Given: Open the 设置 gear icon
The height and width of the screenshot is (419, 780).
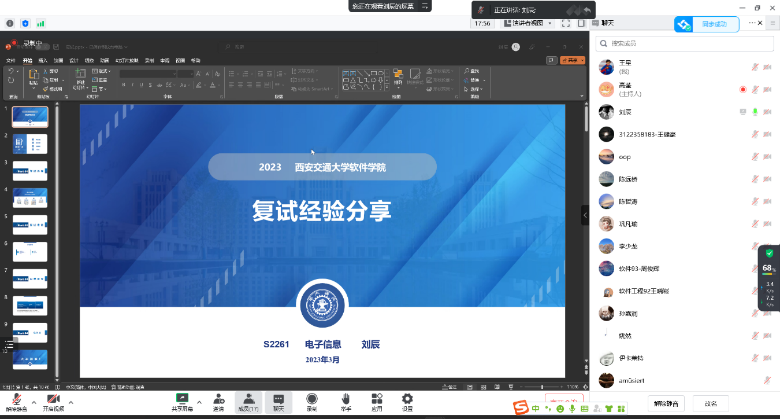Looking at the screenshot, I should click(x=407, y=399).
